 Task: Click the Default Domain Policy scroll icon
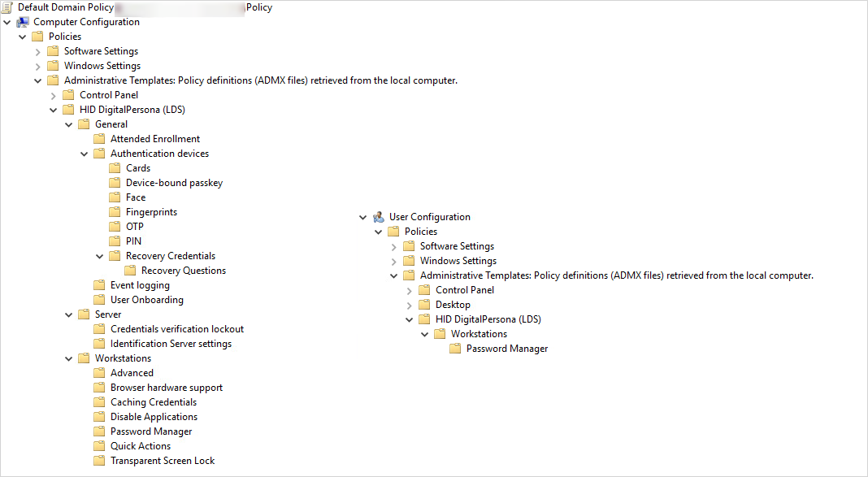pos(7,7)
